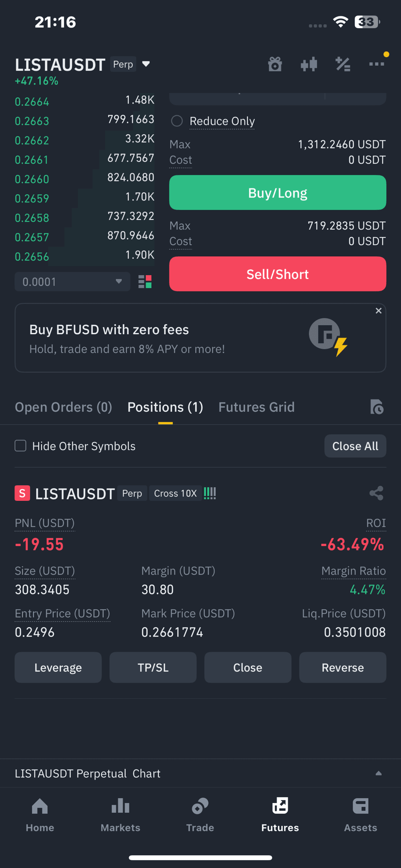Open the three-dot more options menu
This screenshot has width=401, height=868.
click(376, 64)
